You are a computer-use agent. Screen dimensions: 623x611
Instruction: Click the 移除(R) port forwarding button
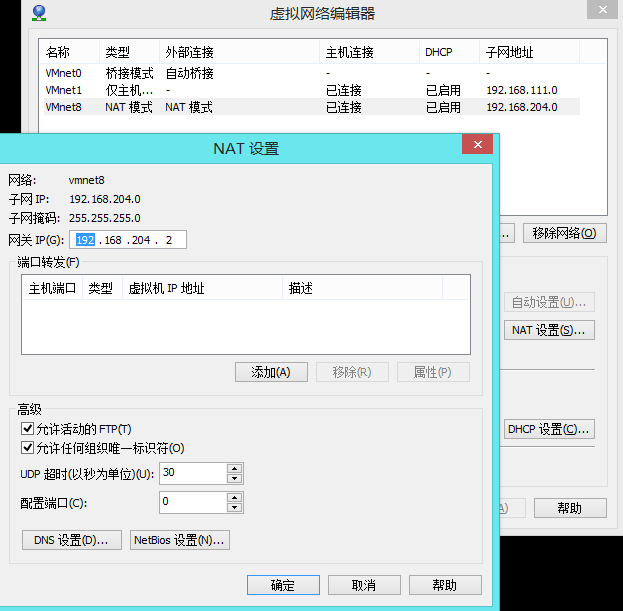[352, 372]
